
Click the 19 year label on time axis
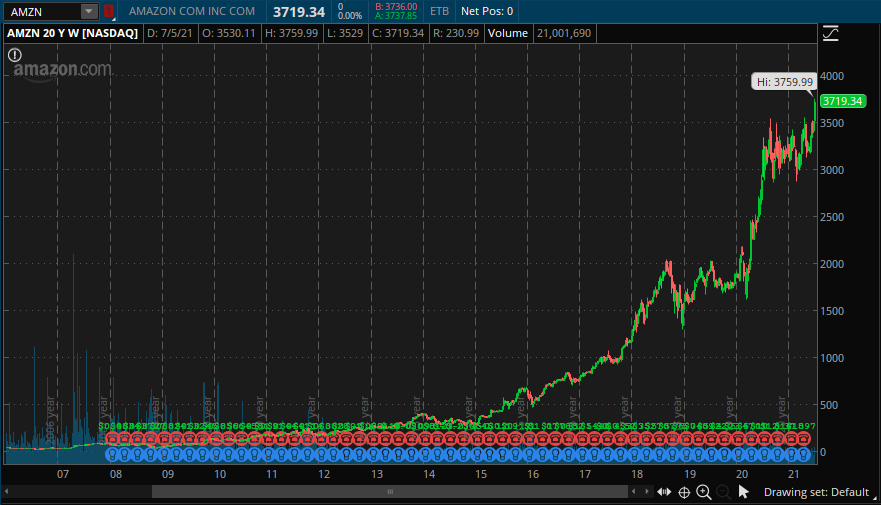pyautogui.click(x=689, y=474)
